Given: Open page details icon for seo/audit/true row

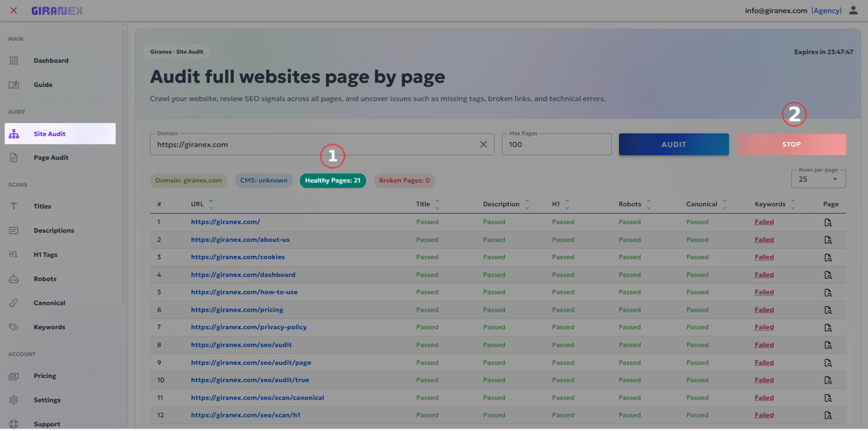Looking at the screenshot, I should coord(828,380).
